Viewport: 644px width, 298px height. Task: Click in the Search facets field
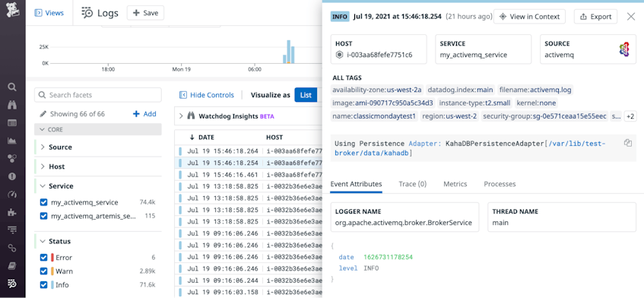(x=98, y=95)
